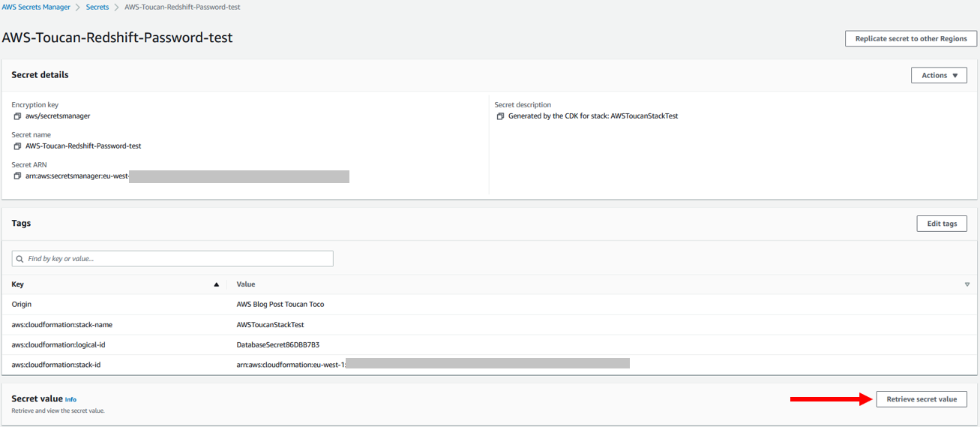Select the aws/secretsmanager key text
The width and height of the screenshot is (980, 427).
(x=58, y=116)
